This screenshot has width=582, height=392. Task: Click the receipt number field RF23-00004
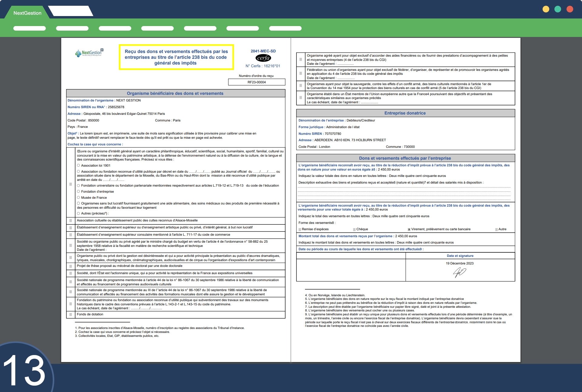(256, 82)
